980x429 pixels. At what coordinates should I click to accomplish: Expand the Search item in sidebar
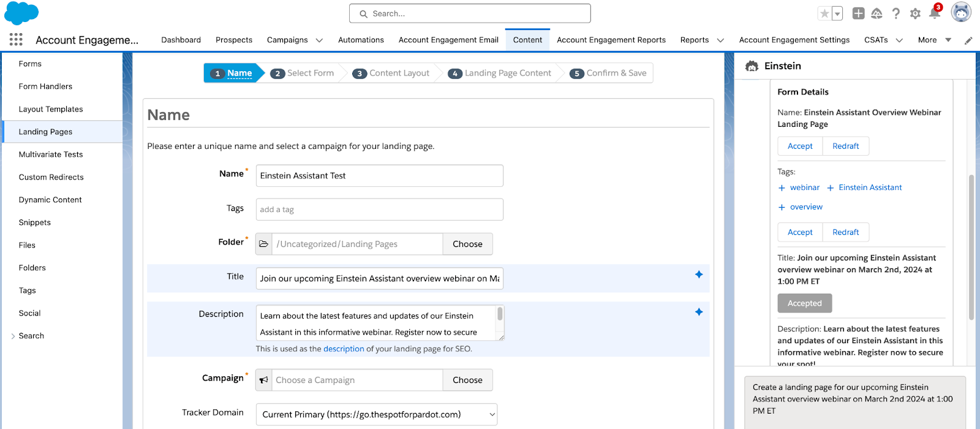coord(13,336)
